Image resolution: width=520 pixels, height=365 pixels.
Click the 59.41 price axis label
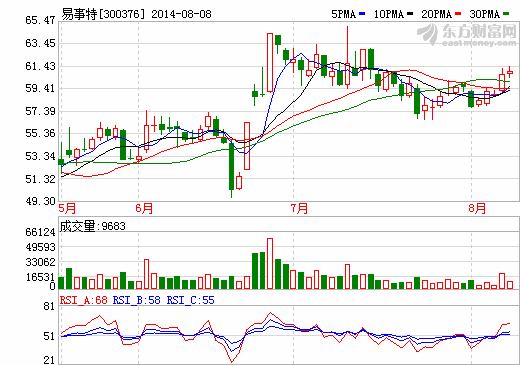pos(40,88)
